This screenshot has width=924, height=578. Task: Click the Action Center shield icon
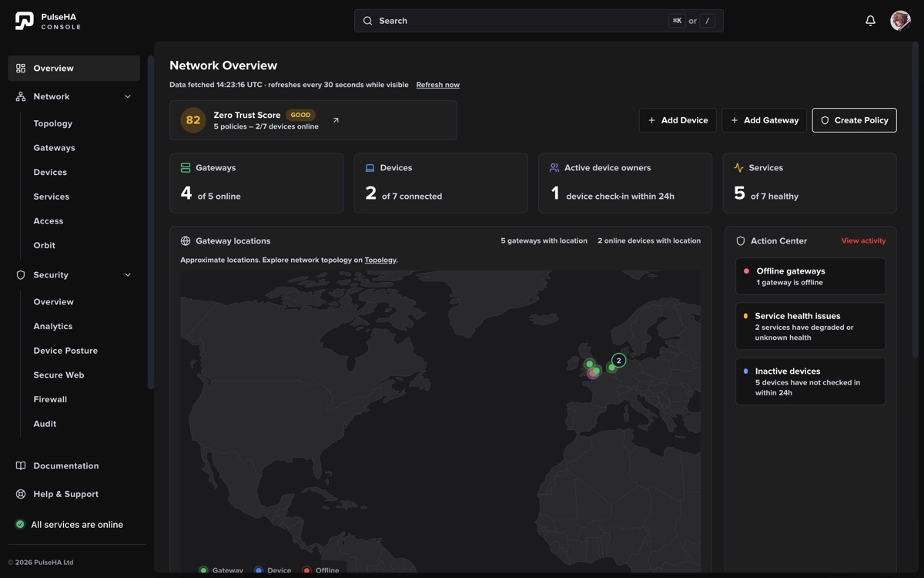click(741, 240)
